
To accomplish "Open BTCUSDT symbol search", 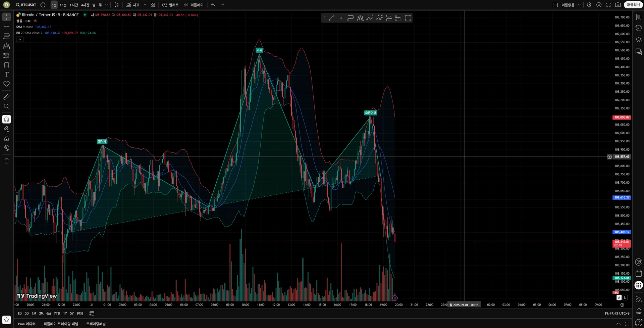I will tap(26, 5).
